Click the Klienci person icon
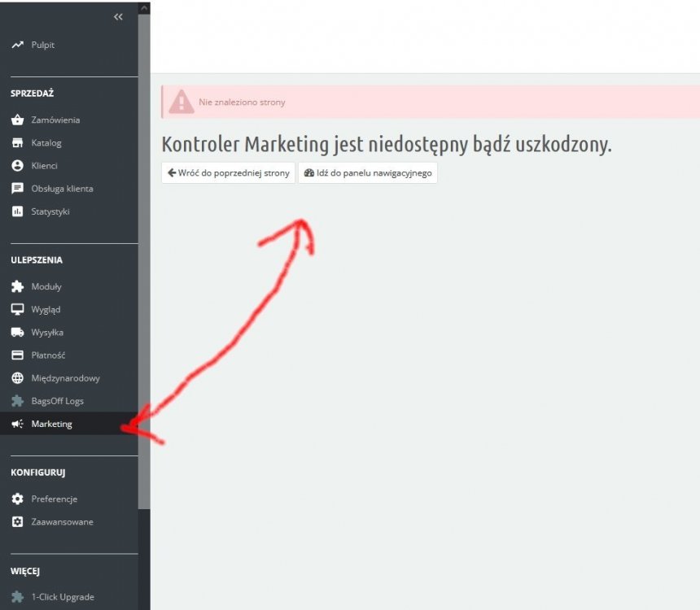 coord(17,166)
